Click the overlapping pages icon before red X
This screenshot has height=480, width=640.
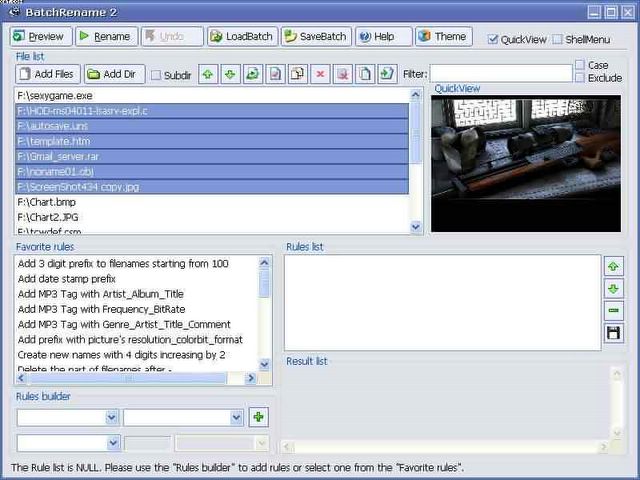[x=298, y=74]
